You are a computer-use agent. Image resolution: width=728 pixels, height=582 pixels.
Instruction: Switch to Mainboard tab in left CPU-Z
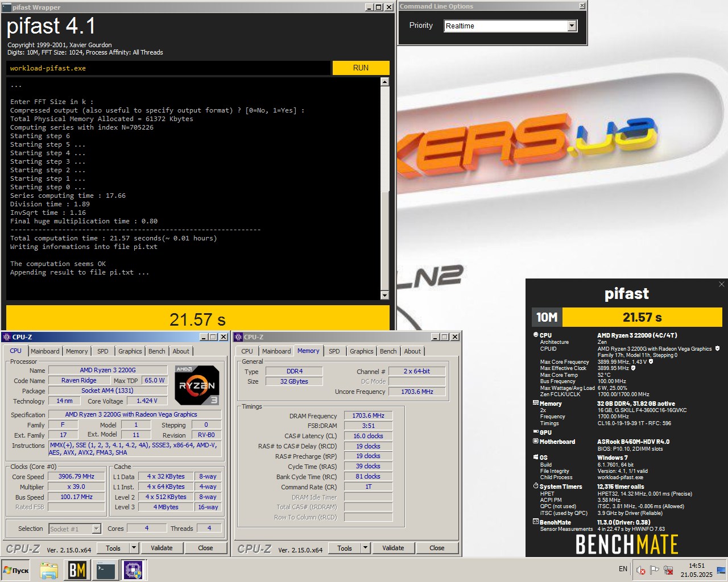45,351
